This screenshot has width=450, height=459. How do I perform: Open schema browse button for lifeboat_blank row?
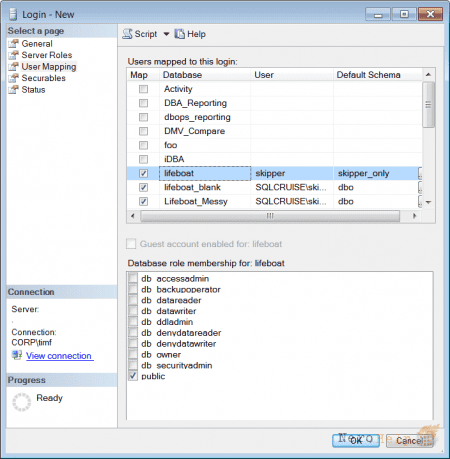pos(420,187)
